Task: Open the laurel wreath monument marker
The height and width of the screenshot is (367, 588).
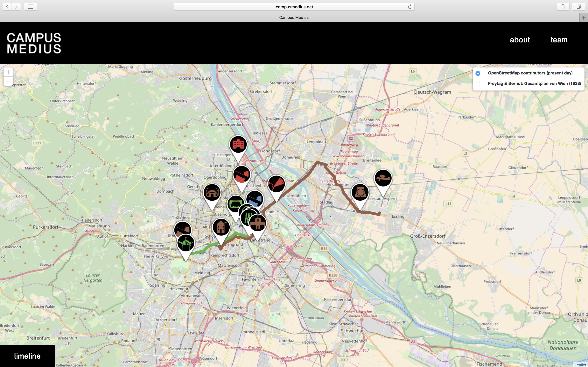Action: tap(360, 192)
